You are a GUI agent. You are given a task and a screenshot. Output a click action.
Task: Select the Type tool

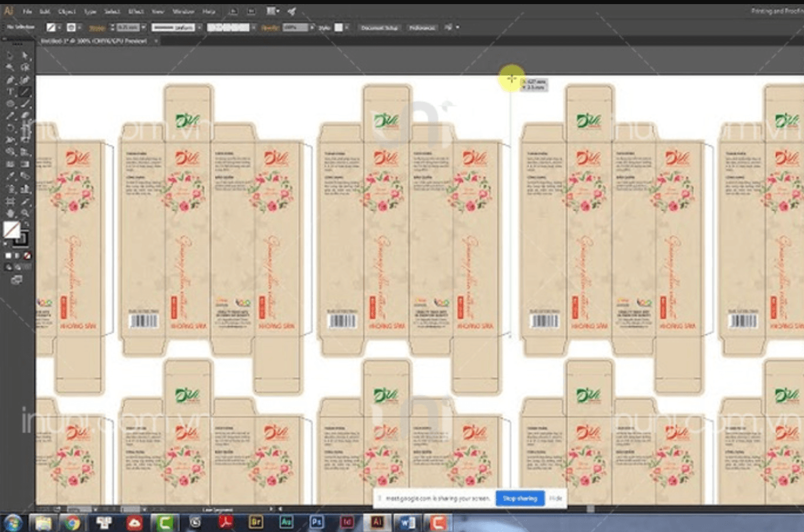(10, 91)
